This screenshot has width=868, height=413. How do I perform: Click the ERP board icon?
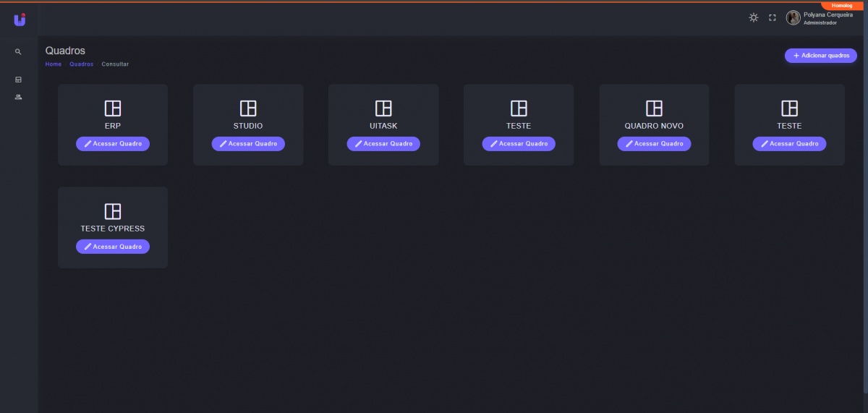(x=113, y=108)
